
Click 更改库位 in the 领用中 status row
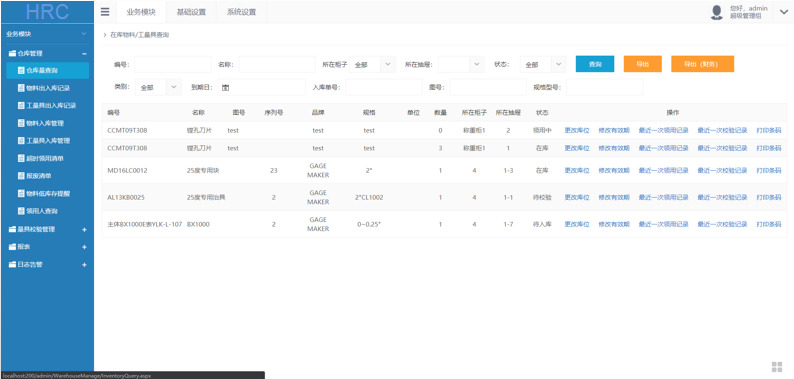tap(577, 131)
